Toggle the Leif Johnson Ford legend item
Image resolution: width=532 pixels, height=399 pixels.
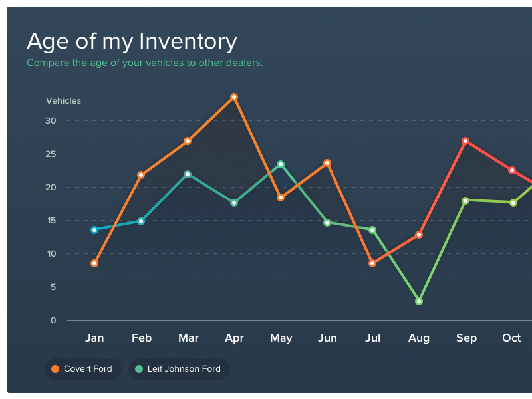178,369
